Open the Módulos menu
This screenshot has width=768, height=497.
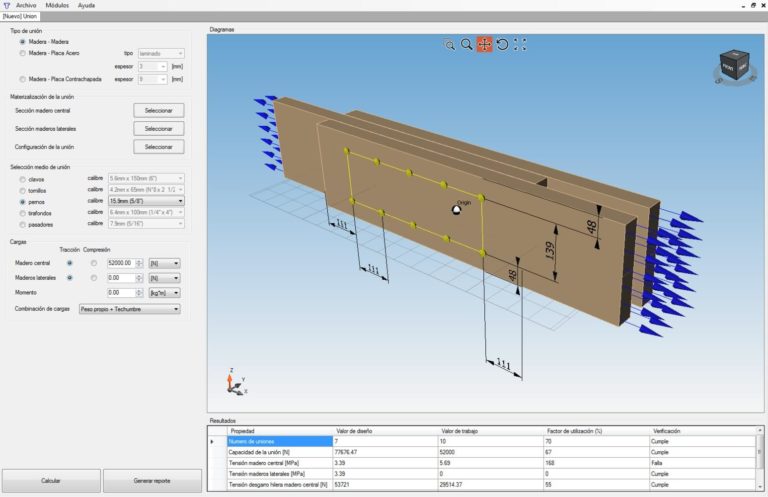coord(57,5)
